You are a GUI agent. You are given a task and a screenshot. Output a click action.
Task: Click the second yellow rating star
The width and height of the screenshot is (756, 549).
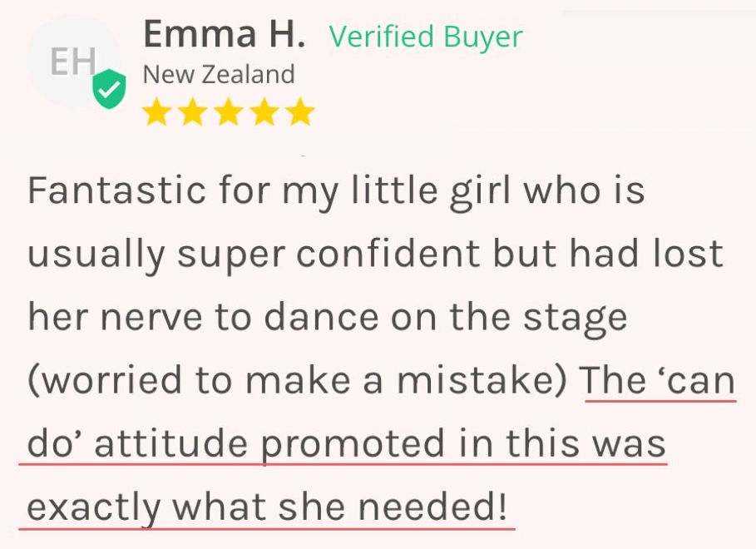click(x=192, y=111)
